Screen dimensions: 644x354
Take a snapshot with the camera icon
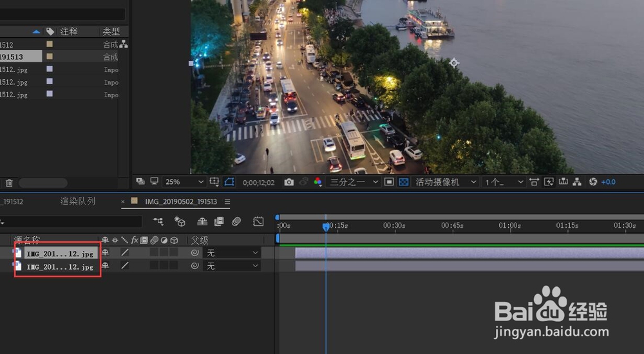[x=289, y=182]
